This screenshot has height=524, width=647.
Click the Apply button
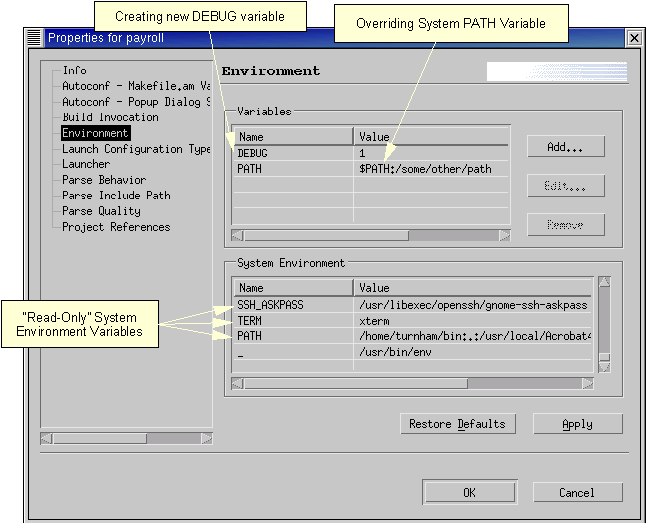click(x=577, y=424)
